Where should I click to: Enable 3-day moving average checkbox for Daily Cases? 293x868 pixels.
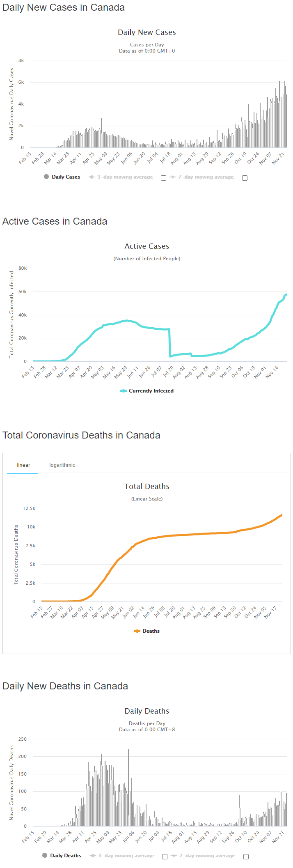click(163, 178)
